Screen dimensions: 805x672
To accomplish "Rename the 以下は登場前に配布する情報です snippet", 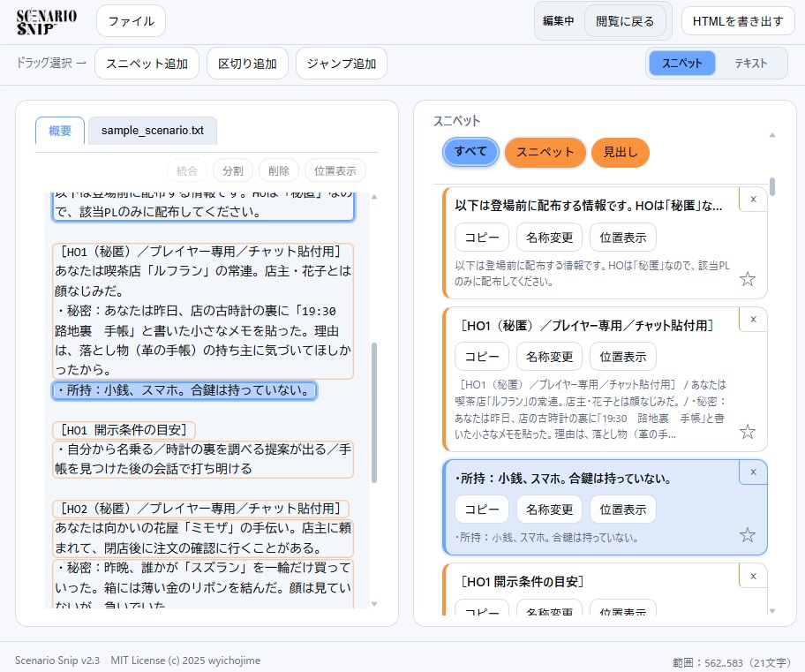I will coord(549,238).
